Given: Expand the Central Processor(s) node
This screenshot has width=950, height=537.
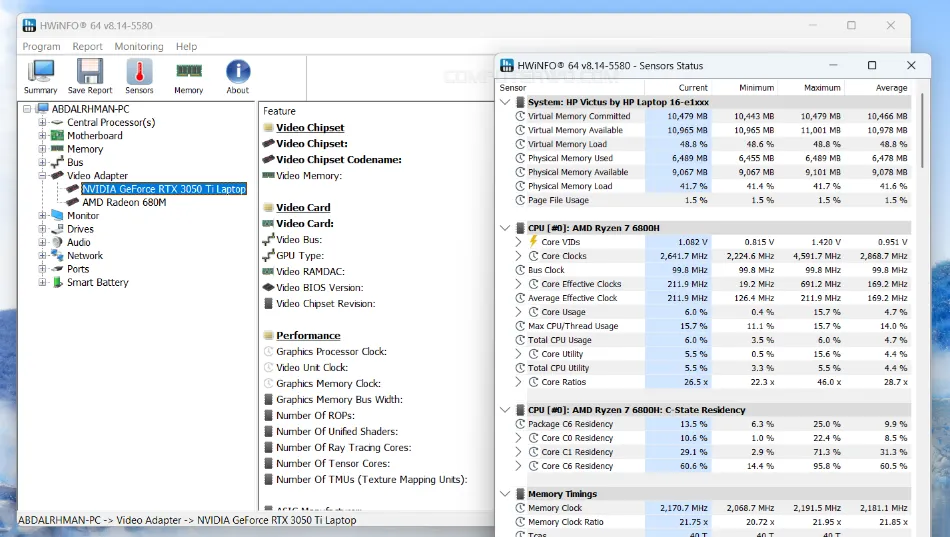Looking at the screenshot, I should (42, 122).
